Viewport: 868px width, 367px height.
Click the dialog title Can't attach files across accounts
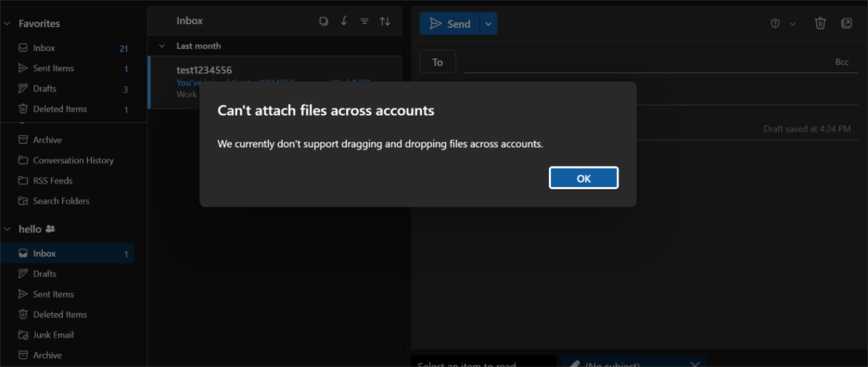[x=325, y=110]
